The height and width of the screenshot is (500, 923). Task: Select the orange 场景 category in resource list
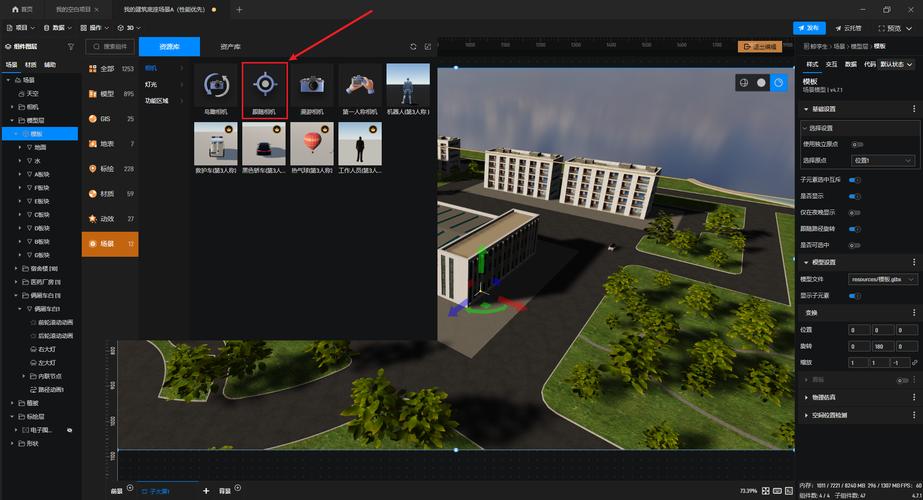(110, 244)
